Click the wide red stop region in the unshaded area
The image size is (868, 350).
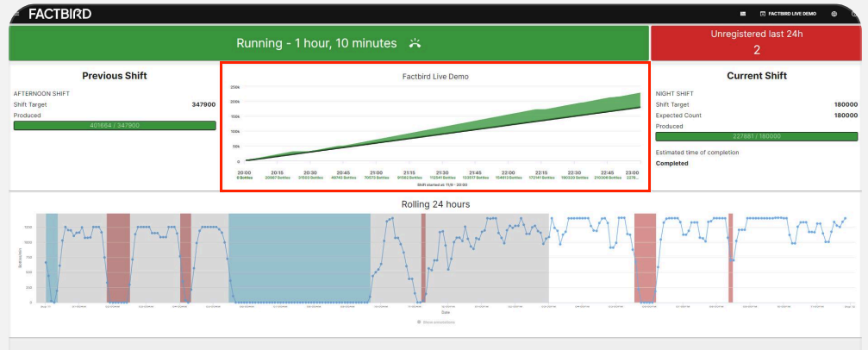coord(645,258)
